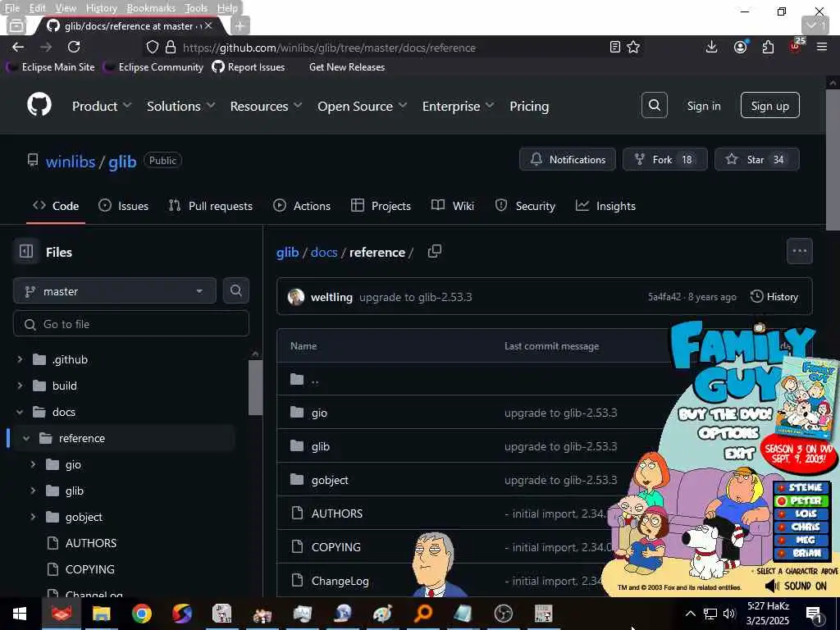Reload the page using the refresh icon
Image resolution: width=840 pixels, height=630 pixels.
click(74, 47)
